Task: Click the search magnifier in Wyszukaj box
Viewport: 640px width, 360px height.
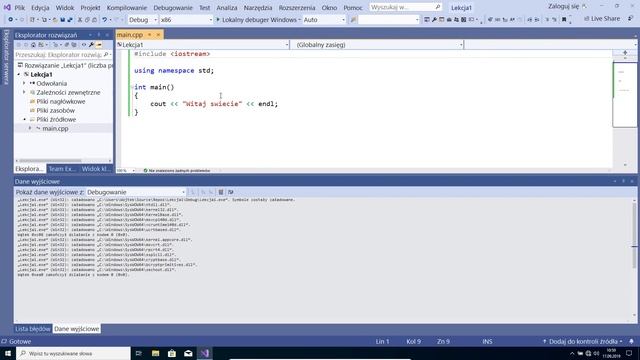Action: tap(438, 7)
